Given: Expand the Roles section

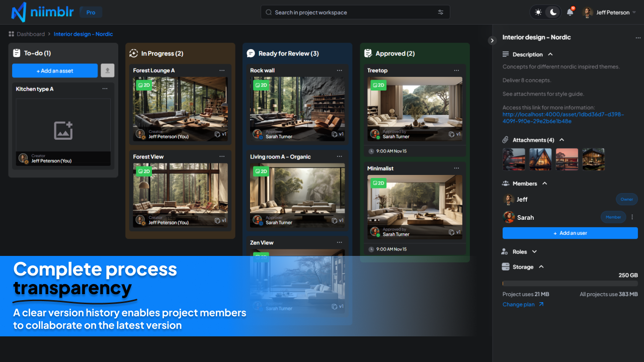Looking at the screenshot, I should [x=534, y=252].
